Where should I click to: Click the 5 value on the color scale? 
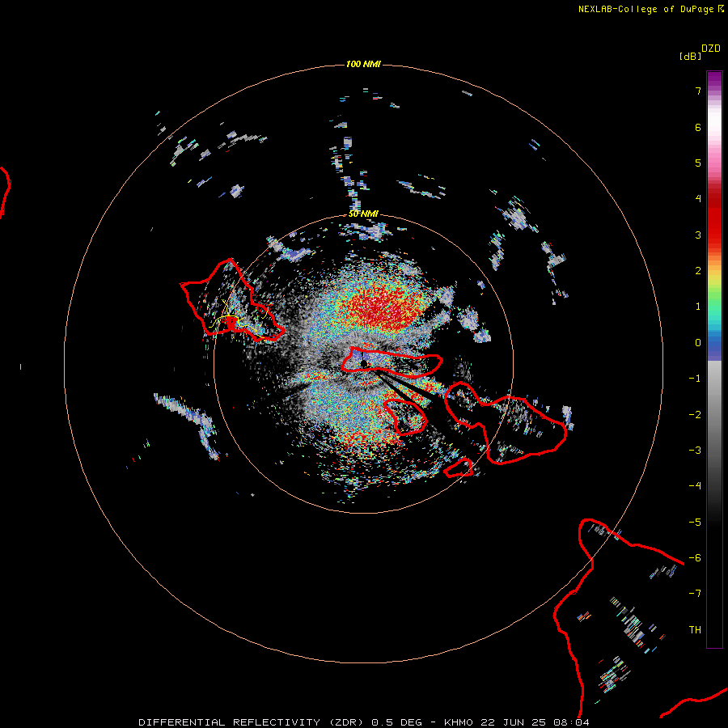pyautogui.click(x=698, y=163)
